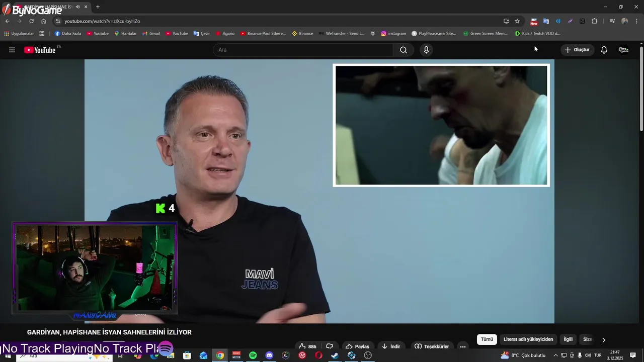Viewport: 644px width, 362px height.
Task: Open the Oluştur create menu
Action: pyautogui.click(x=577, y=50)
